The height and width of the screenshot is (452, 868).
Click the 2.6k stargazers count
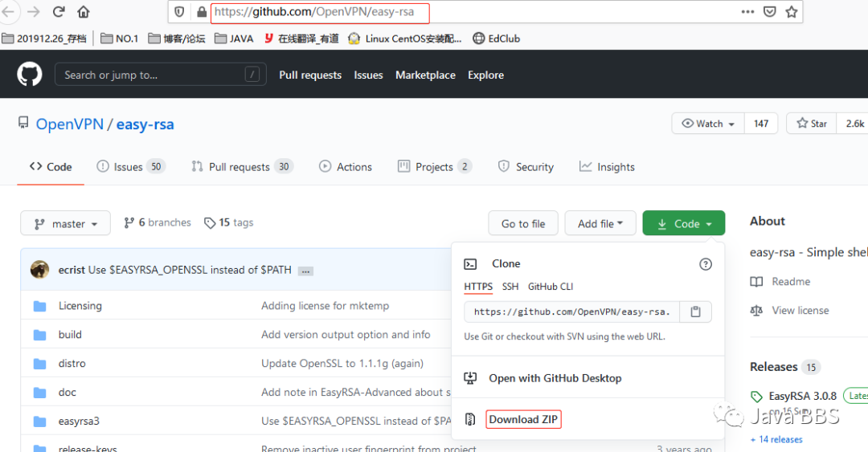click(854, 124)
